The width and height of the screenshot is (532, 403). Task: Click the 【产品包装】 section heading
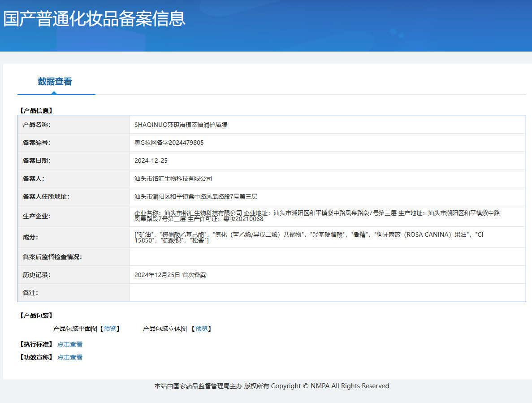pyautogui.click(x=36, y=316)
